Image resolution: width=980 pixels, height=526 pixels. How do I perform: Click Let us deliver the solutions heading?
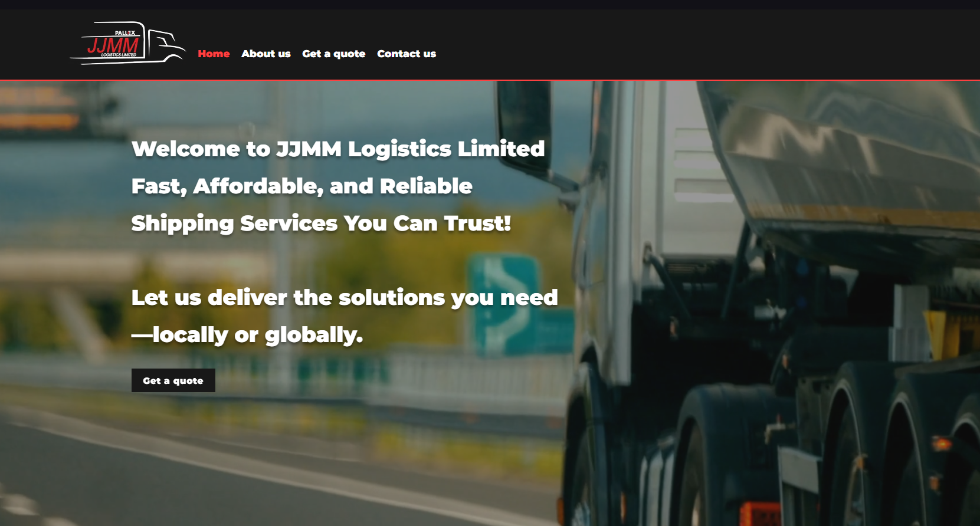345,298
